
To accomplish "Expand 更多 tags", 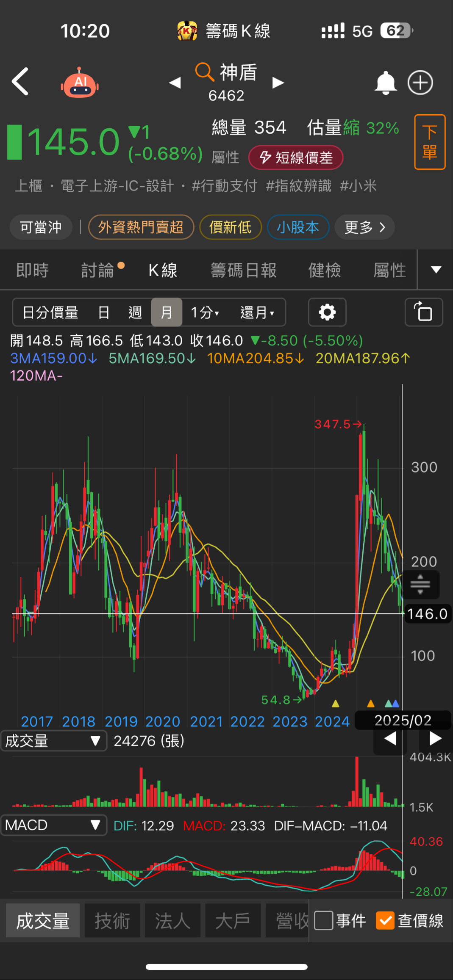I will [364, 227].
